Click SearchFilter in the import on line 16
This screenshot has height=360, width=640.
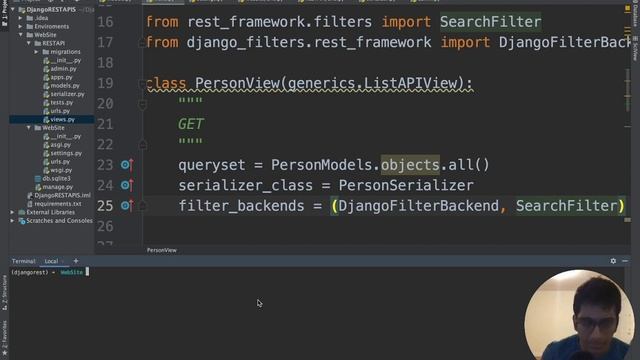(x=490, y=22)
